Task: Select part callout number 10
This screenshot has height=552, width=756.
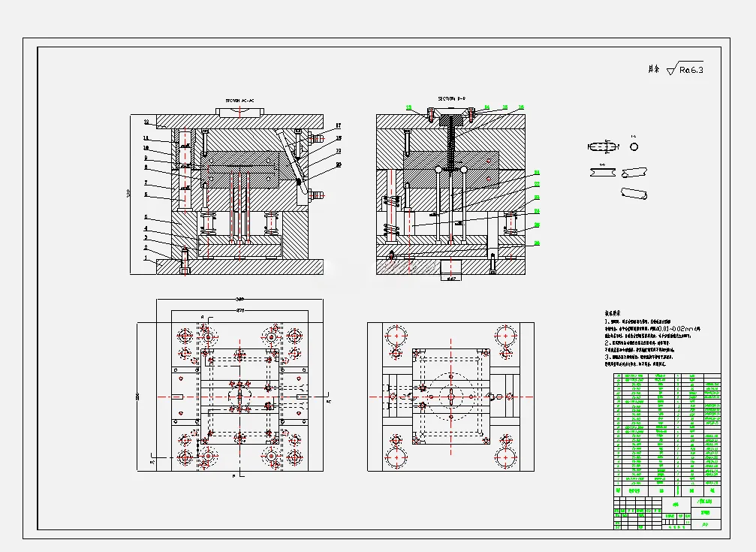Action: coord(146,148)
